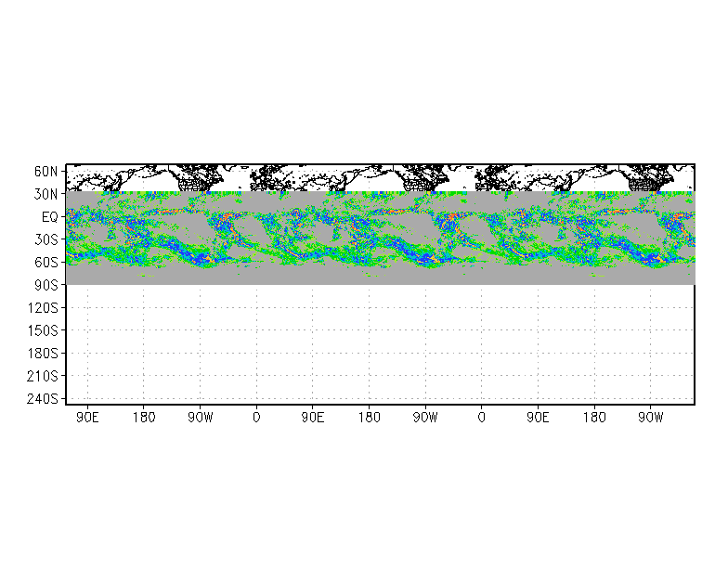Select the leftmost 0 longitude label
The height and width of the screenshot is (568, 728).
256,418
